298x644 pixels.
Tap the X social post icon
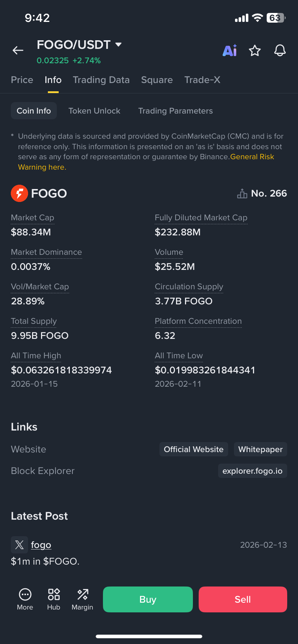pyautogui.click(x=19, y=545)
